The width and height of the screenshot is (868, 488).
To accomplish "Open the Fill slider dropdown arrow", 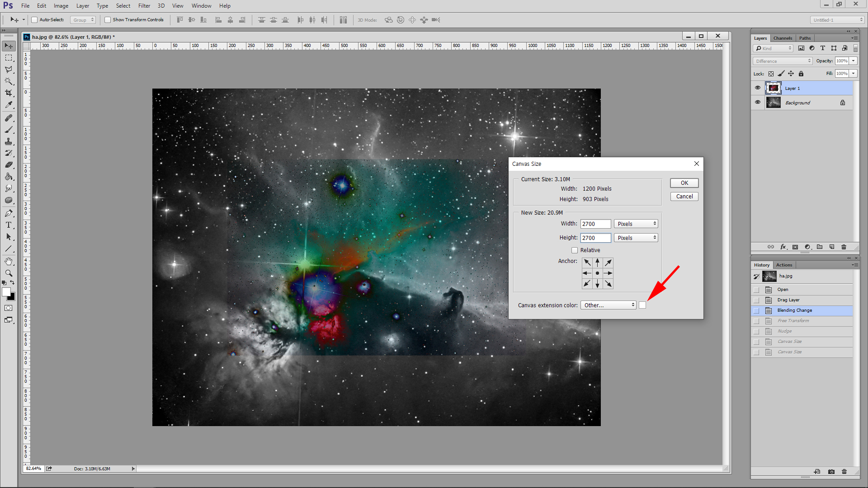I will pos(854,74).
